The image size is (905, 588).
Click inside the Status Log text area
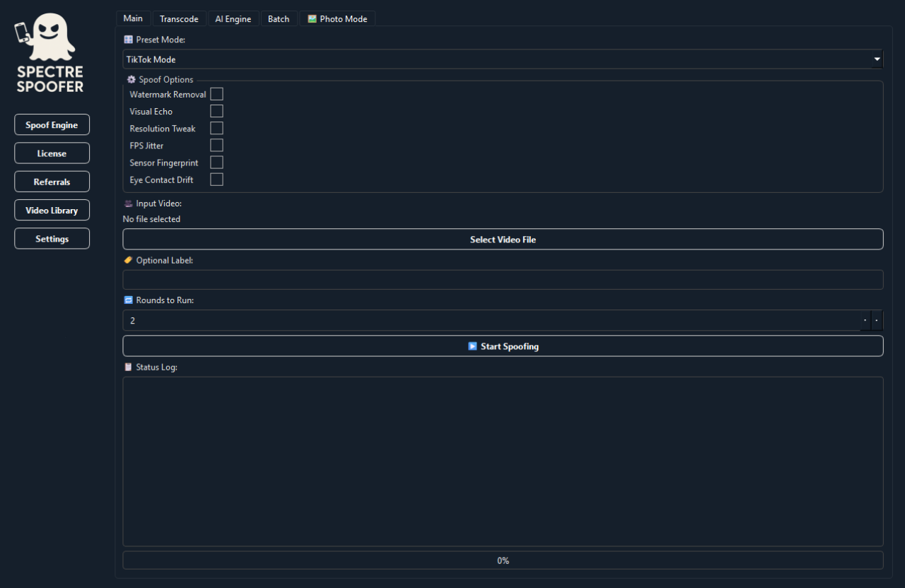pyautogui.click(x=503, y=461)
